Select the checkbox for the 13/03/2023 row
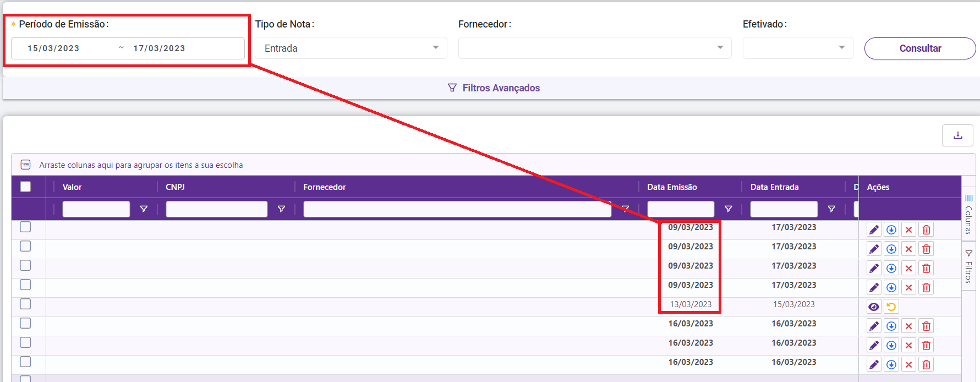Screen dimensions: 980x382 pyautogui.click(x=25, y=304)
